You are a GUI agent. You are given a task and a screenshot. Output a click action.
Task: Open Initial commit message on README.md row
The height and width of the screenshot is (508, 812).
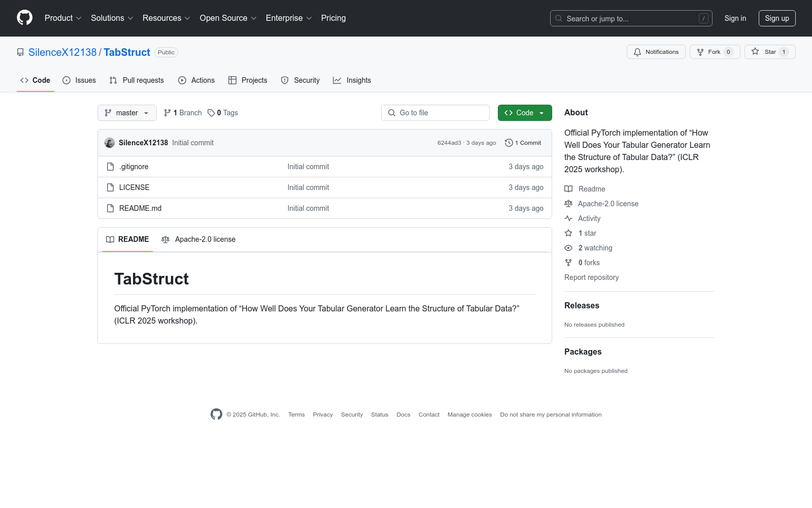coord(308,208)
